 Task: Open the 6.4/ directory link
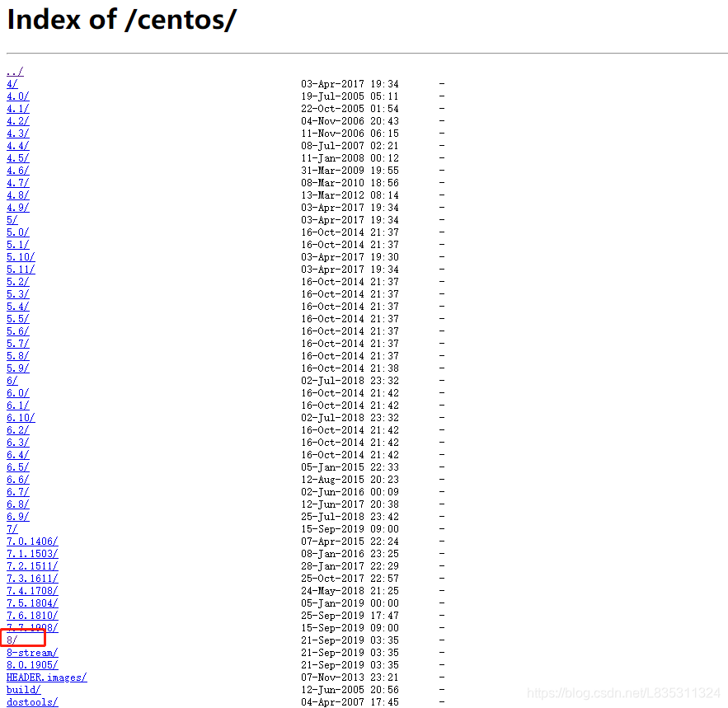(x=17, y=455)
